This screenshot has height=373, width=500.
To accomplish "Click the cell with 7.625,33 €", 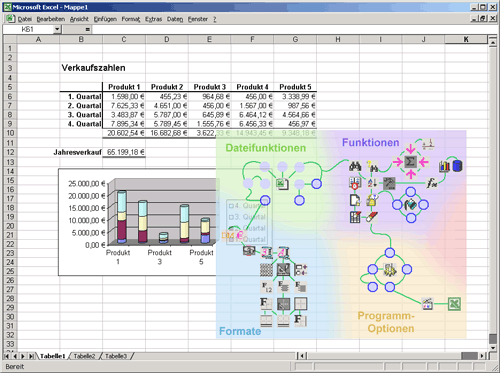I will coord(124,106).
